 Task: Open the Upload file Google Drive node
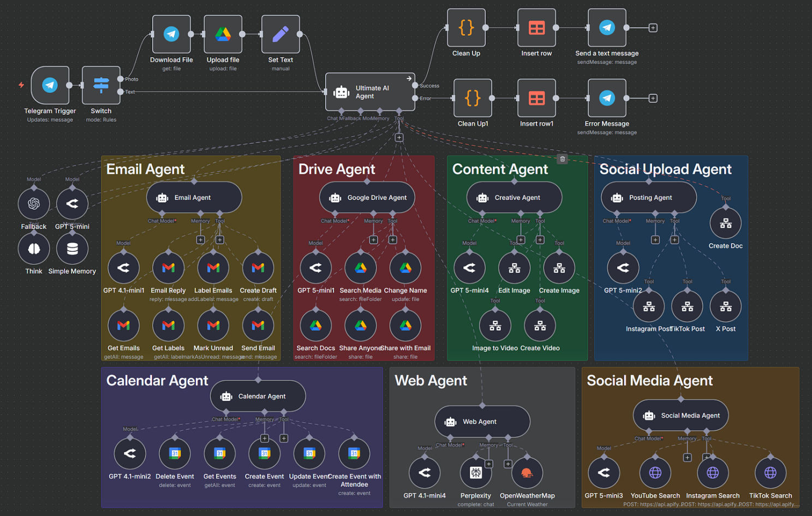click(223, 34)
